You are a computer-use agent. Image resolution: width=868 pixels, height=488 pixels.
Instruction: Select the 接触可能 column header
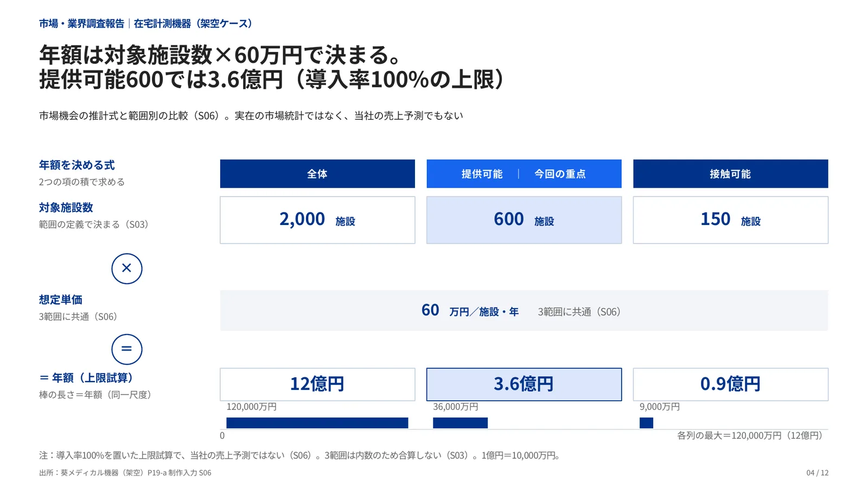[730, 174]
